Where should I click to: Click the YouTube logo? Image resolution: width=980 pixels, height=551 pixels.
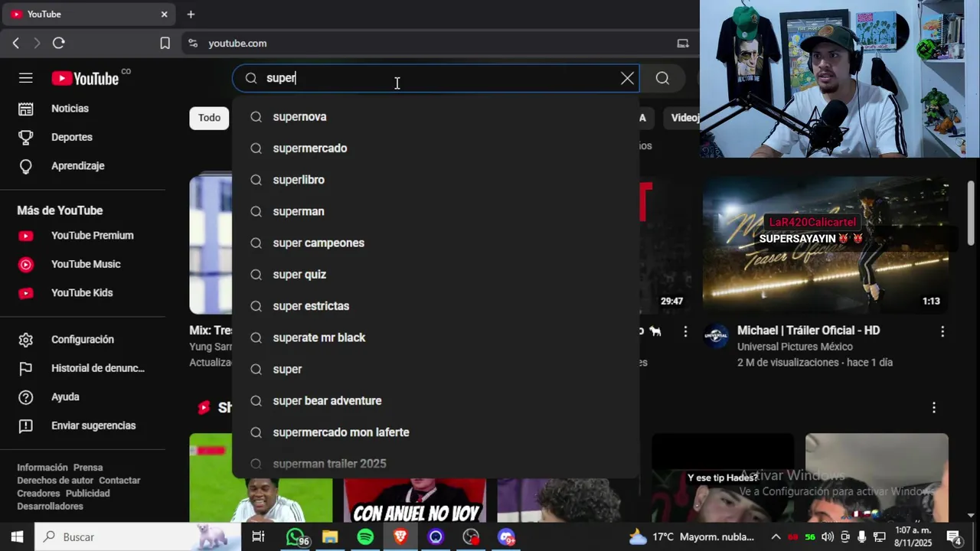click(x=85, y=78)
